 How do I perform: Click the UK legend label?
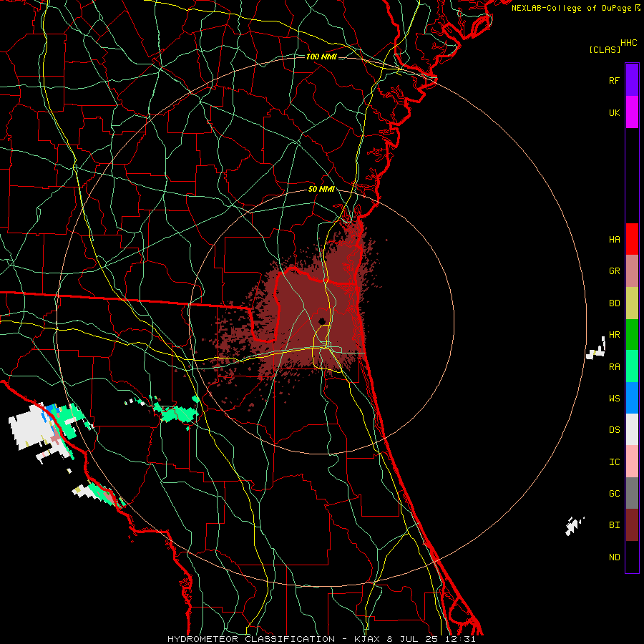(615, 112)
